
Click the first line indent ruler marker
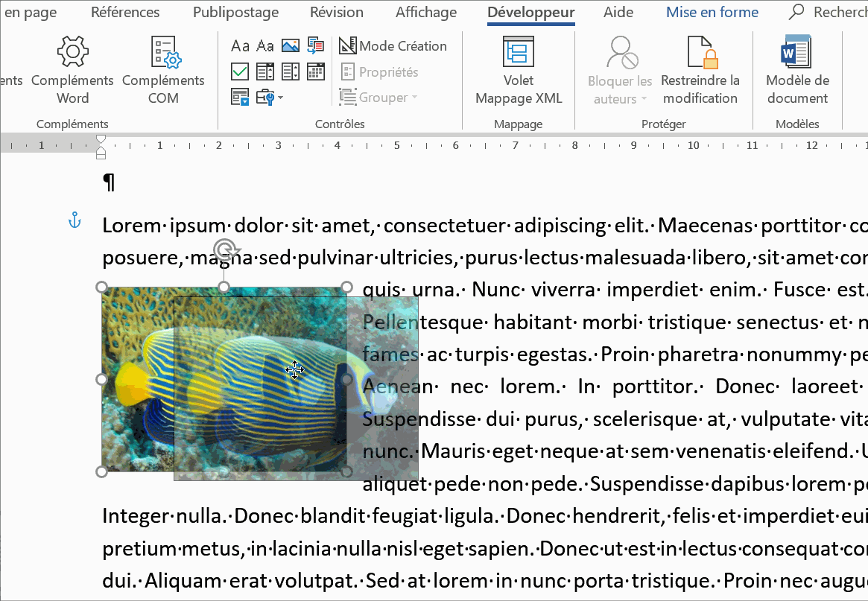click(x=101, y=139)
